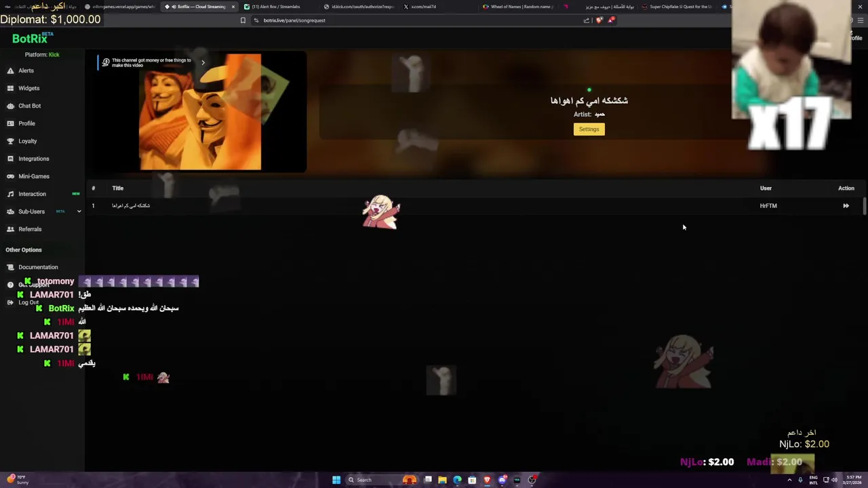This screenshot has width=868, height=488.
Task: Click the song video thumbnail
Action: tap(200, 113)
